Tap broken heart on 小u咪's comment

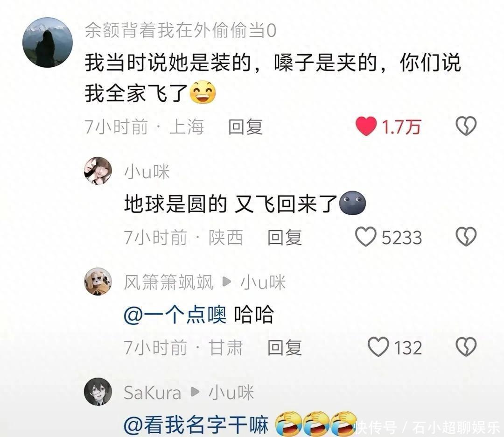(466, 237)
